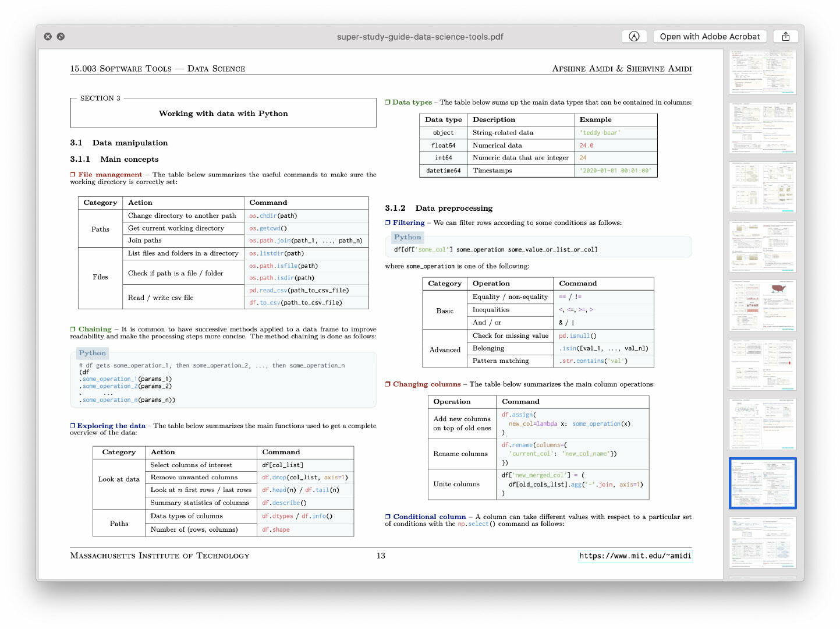Click os.path.isfile(path) cell
This screenshot has height=629, width=840.
[306, 266]
